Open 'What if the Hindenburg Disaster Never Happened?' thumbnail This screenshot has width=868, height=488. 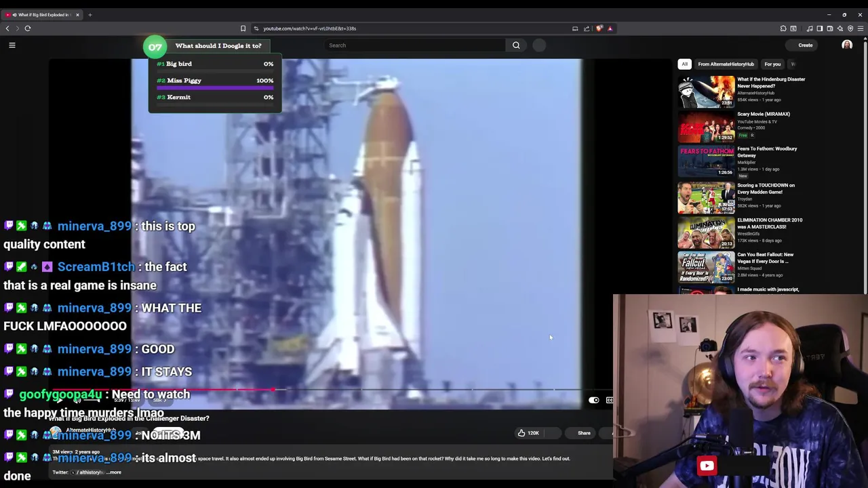706,91
